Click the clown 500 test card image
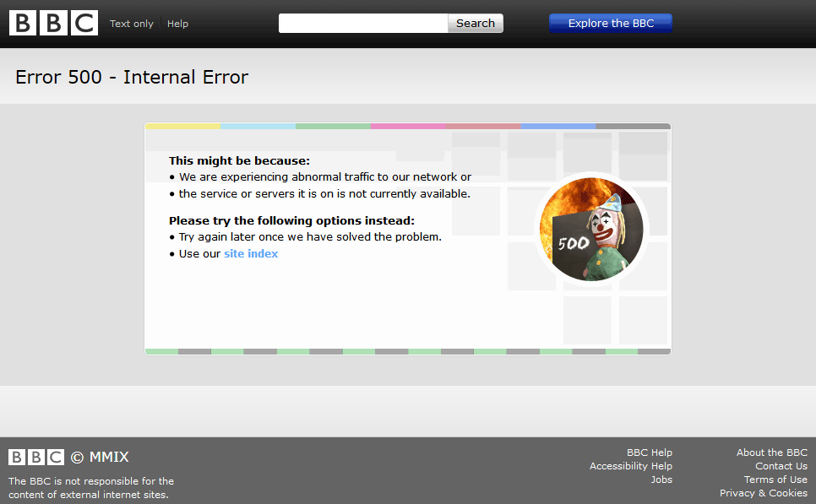Viewport: 816px width, 504px height. (591, 229)
